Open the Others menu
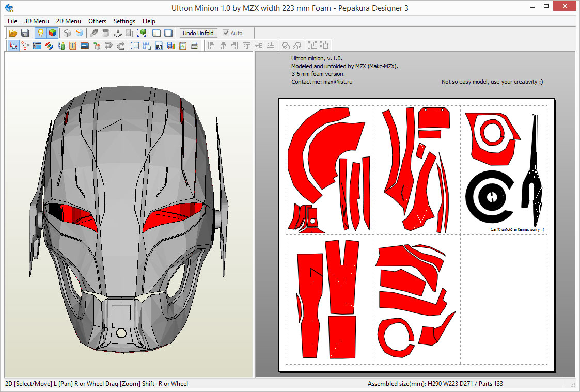 pyautogui.click(x=97, y=21)
